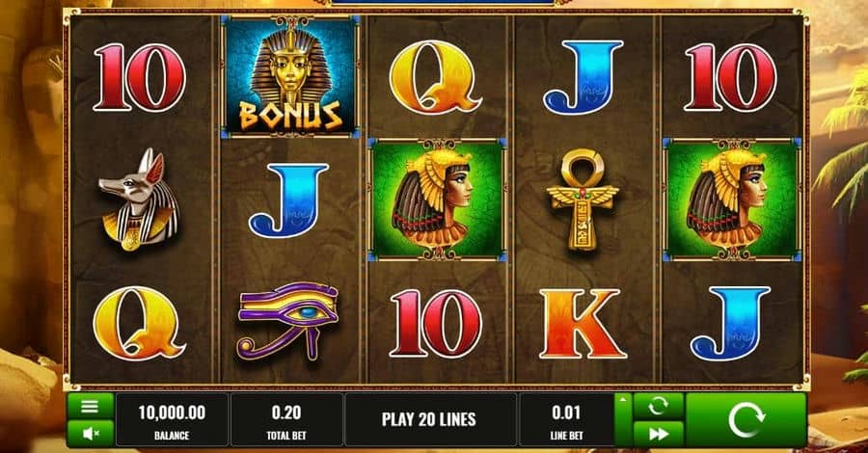868x453 pixels.
Task: Open the Play 20 Lines selector
Action: tap(429, 420)
